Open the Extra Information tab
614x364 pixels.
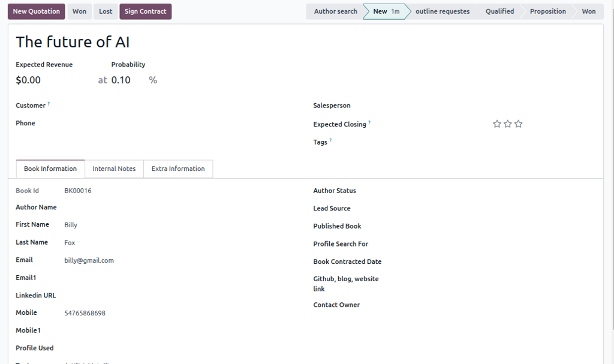coord(178,169)
